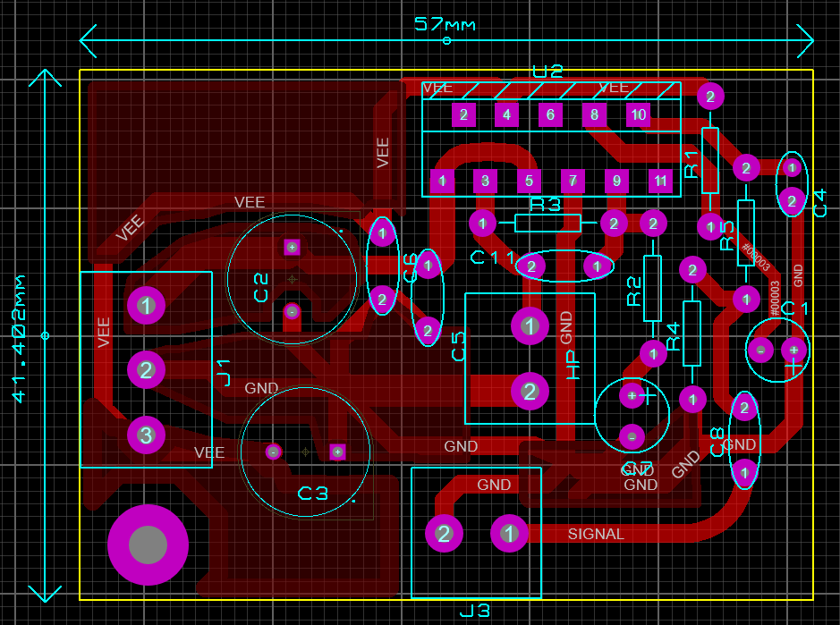Pick pad 1 of the HP connector

(530, 326)
